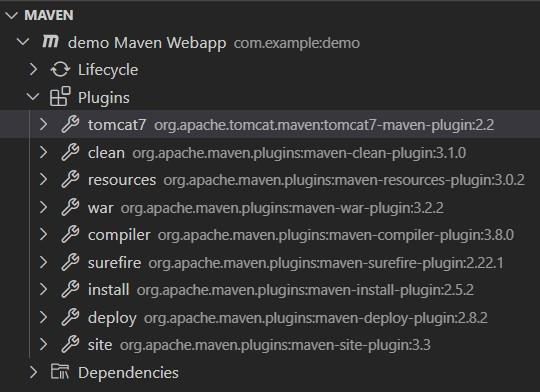Viewport: 540px width, 392px height.
Task: Click the maven-site-plugin:3.3 description text
Action: coord(275,345)
